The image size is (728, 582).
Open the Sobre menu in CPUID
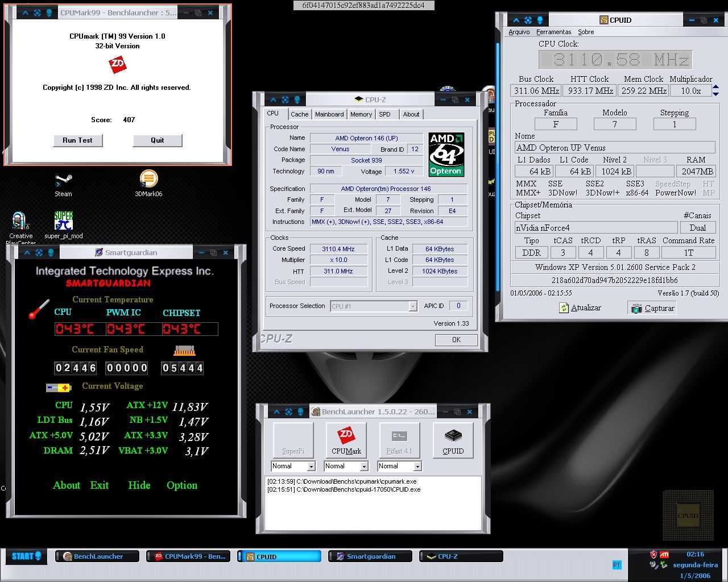(x=586, y=32)
